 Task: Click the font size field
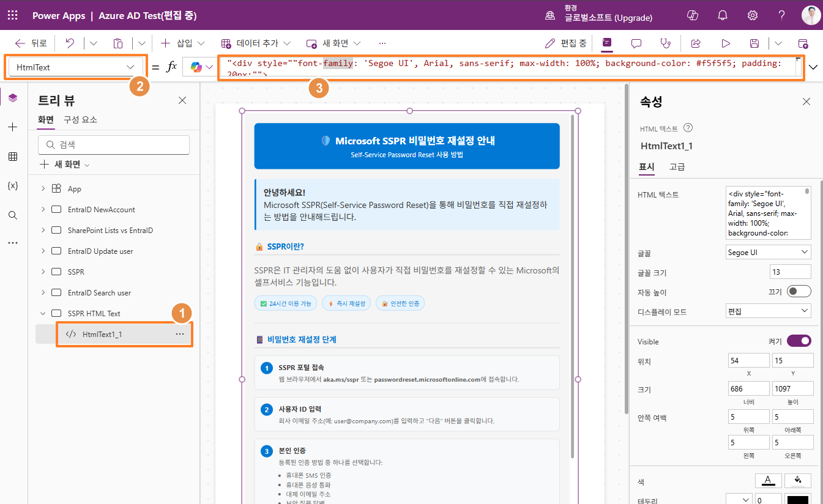tap(791, 272)
